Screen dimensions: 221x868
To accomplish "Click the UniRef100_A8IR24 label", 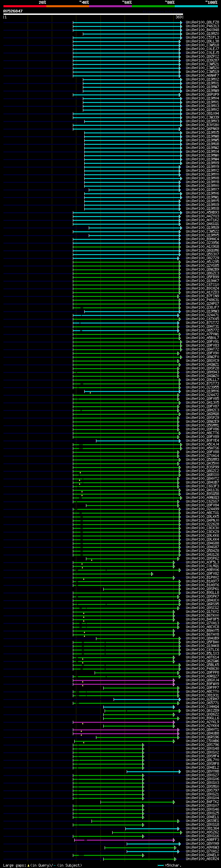I will 202,859.
